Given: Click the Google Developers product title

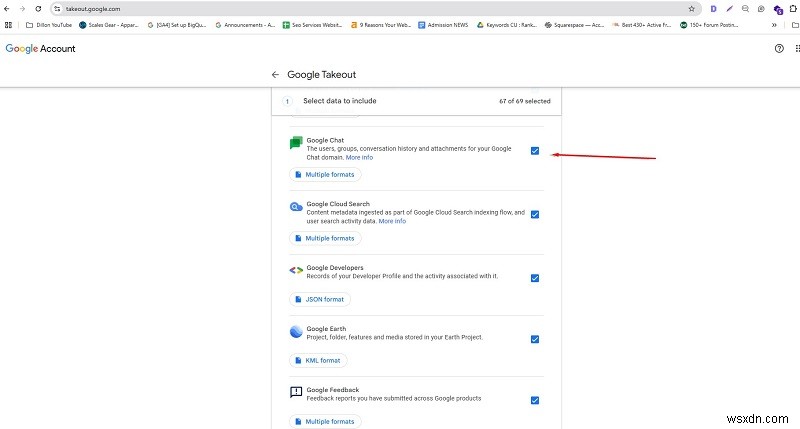Looking at the screenshot, I should 335,267.
